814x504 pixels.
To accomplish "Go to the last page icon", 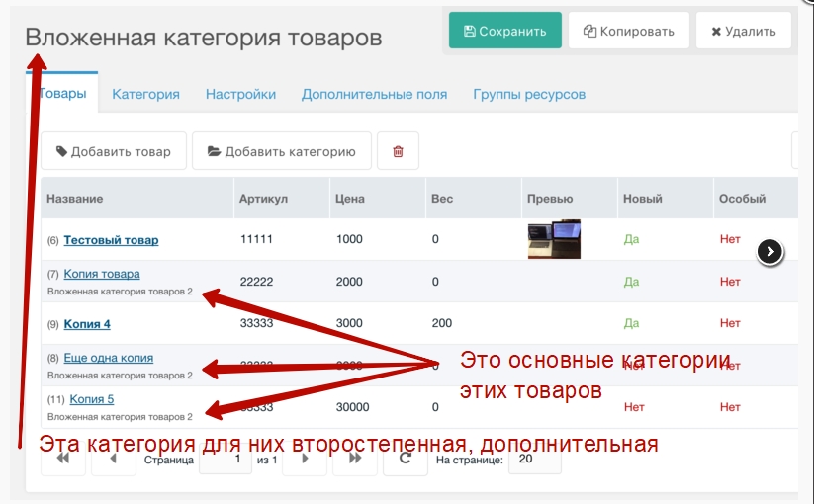I will point(354,461).
